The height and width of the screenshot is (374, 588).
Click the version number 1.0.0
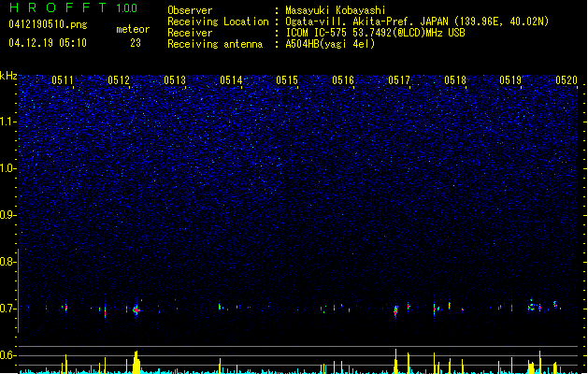[x=126, y=8]
